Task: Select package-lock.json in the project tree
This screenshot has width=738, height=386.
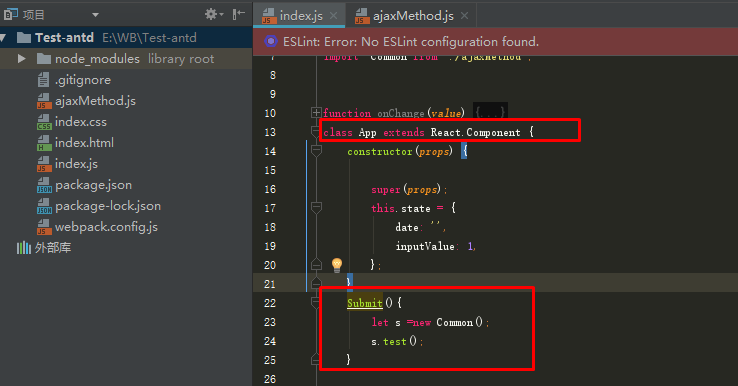Action: (x=108, y=206)
